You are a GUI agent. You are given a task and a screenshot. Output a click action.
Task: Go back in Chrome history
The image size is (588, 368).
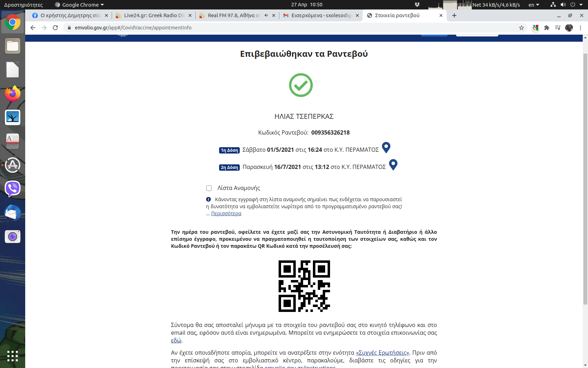click(33, 28)
